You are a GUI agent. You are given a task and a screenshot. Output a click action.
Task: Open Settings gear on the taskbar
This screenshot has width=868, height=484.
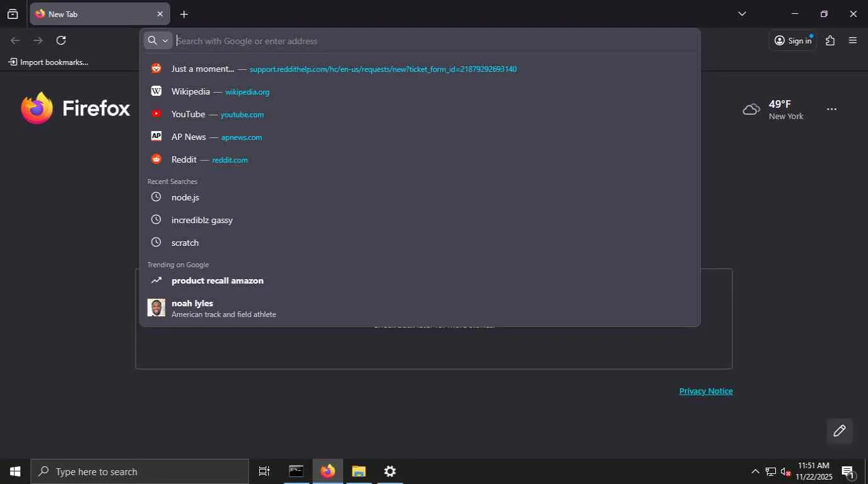pos(390,471)
